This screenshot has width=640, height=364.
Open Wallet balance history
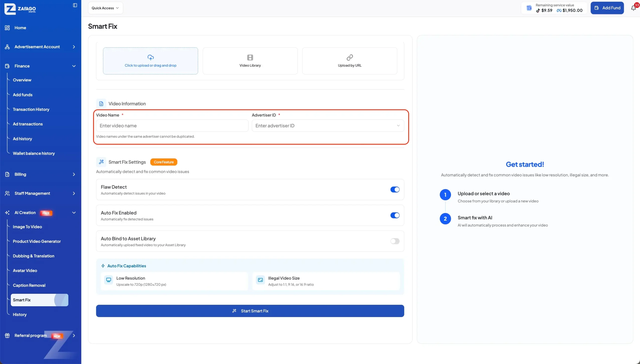(x=34, y=153)
